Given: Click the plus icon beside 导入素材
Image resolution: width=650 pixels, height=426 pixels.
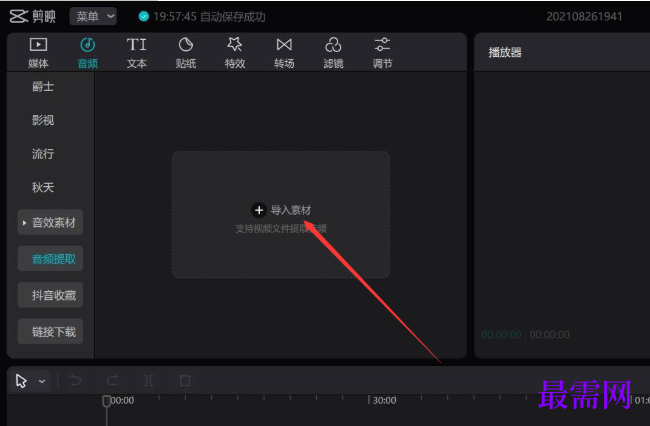Looking at the screenshot, I should [x=259, y=210].
